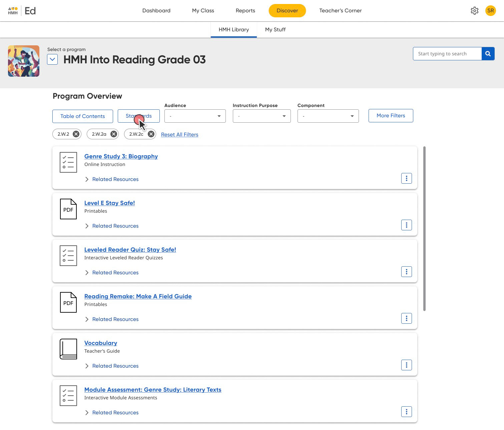Click the program cover thumbnail image

click(24, 61)
